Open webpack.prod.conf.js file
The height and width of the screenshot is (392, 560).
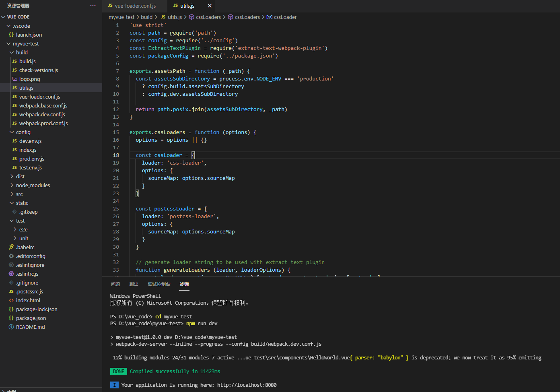(x=51, y=123)
